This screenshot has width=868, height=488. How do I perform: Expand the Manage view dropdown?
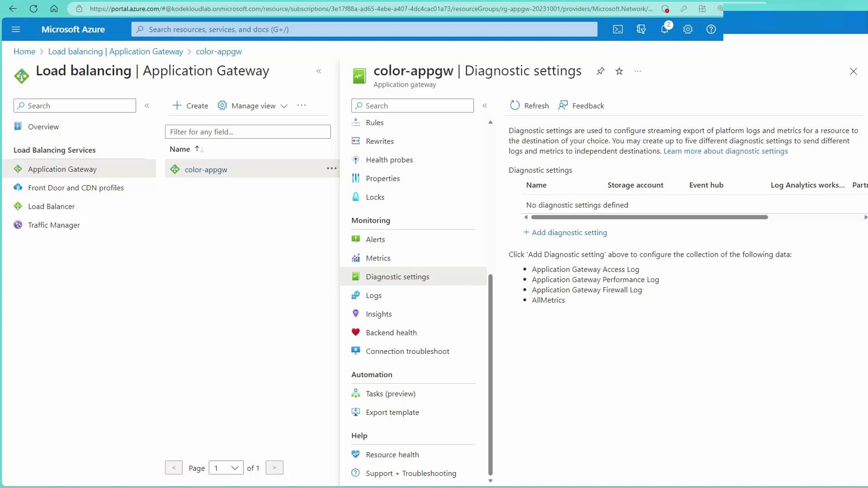click(253, 106)
